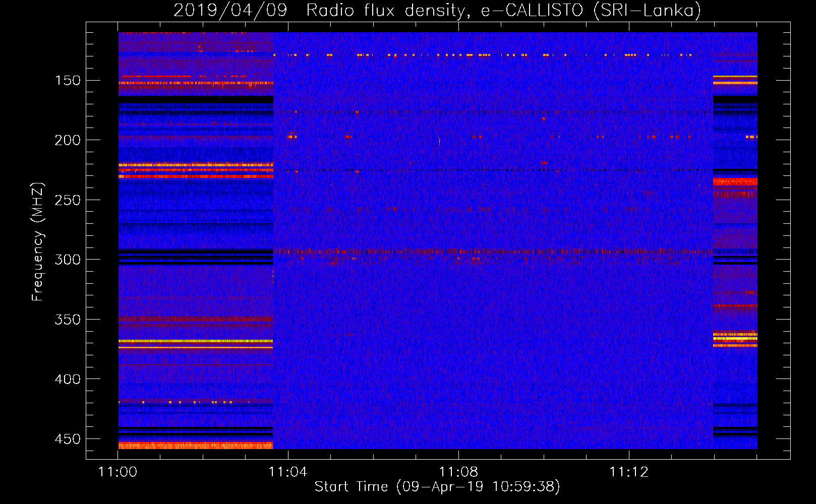Image resolution: width=816 pixels, height=504 pixels.
Task: Click the 11:04 time tick label
Action: pos(288,472)
